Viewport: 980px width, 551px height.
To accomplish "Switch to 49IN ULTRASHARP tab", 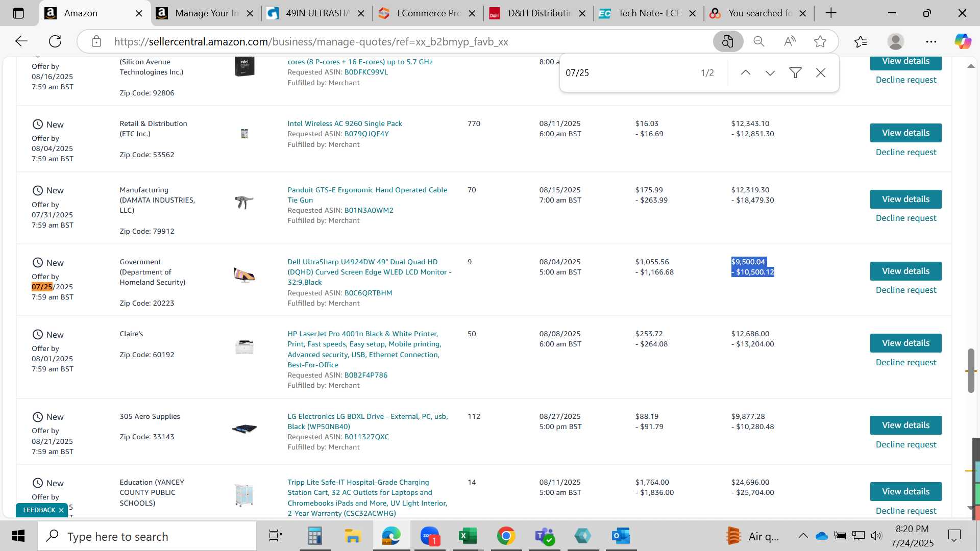I will point(316,13).
